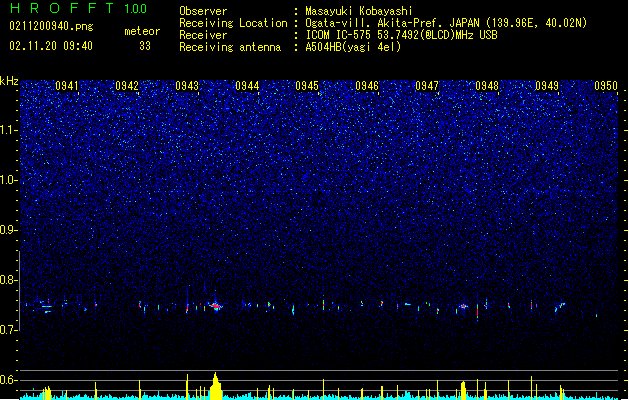Image resolution: width=629 pixels, height=400 pixels.
Task: Click the Ogata-vill. Akita-Pref. JAPAN location text
Action: pyautogui.click(x=446, y=23)
